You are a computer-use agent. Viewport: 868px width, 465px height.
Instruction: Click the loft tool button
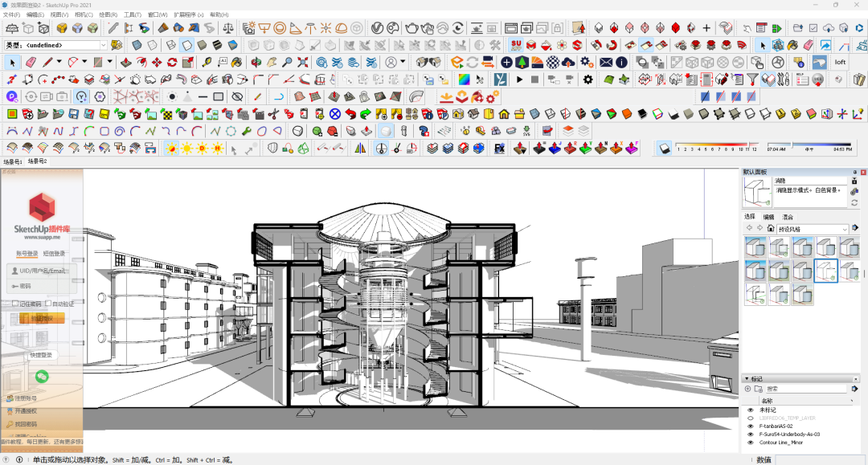[841, 63]
